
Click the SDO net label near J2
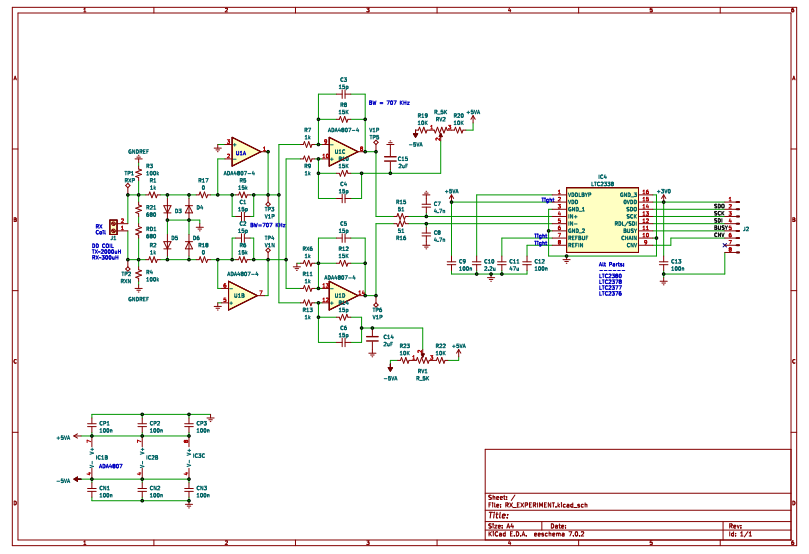pyautogui.click(x=719, y=206)
